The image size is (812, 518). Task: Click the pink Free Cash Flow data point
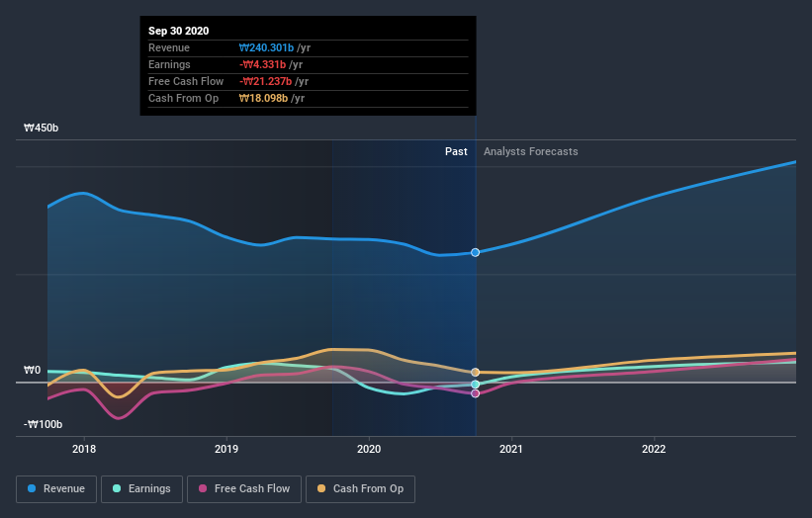[475, 393]
